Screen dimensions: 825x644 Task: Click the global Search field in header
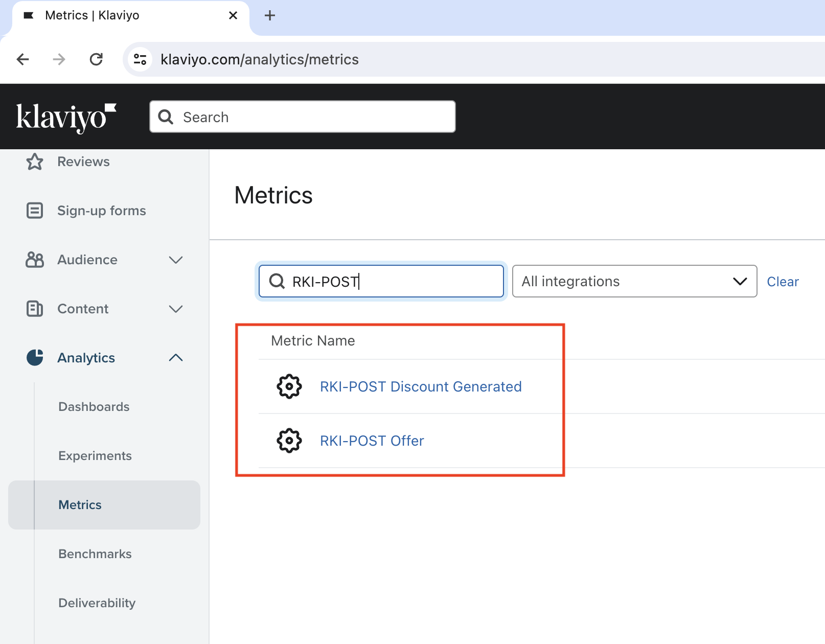click(303, 117)
